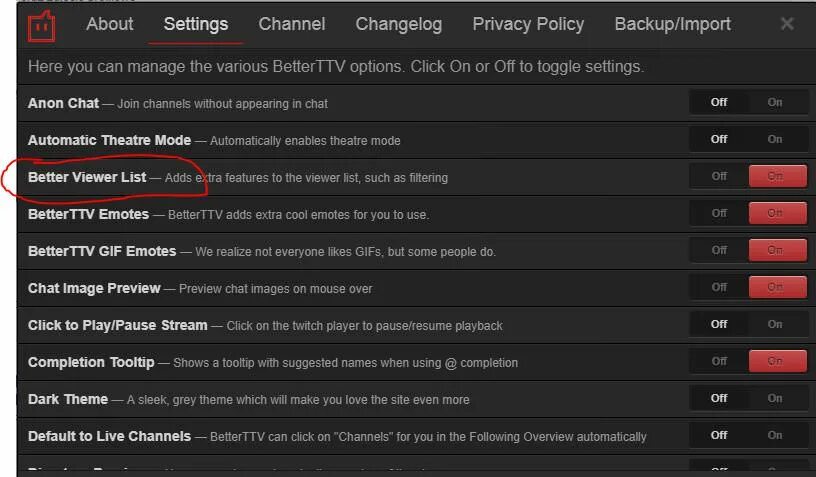Open the Channel tab
The width and height of the screenshot is (816, 477).
(x=292, y=24)
